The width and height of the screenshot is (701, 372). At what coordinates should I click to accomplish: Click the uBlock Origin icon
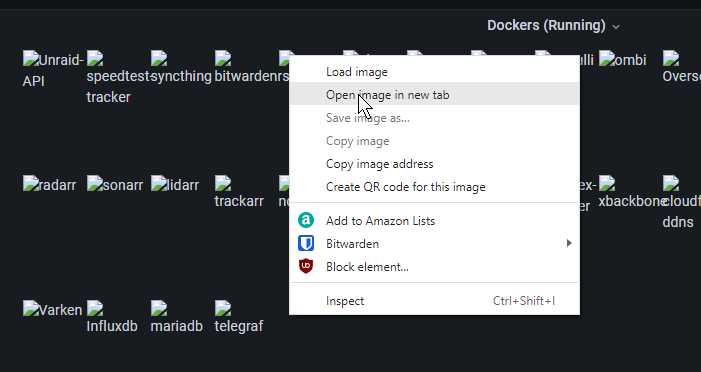306,267
